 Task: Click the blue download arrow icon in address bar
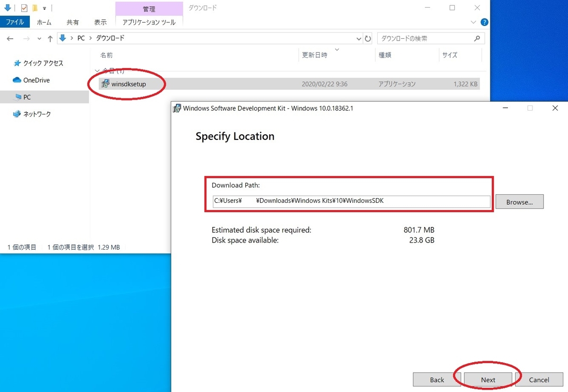click(x=62, y=38)
